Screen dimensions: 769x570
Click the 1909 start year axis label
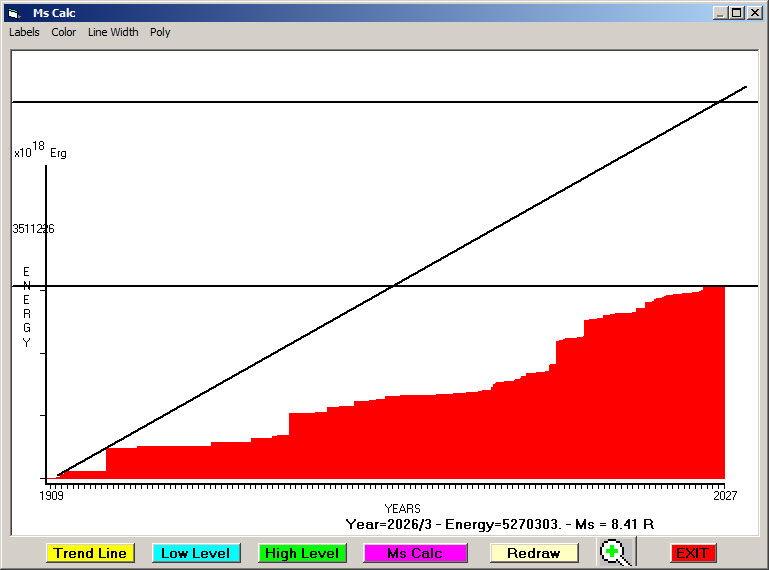tap(51, 495)
